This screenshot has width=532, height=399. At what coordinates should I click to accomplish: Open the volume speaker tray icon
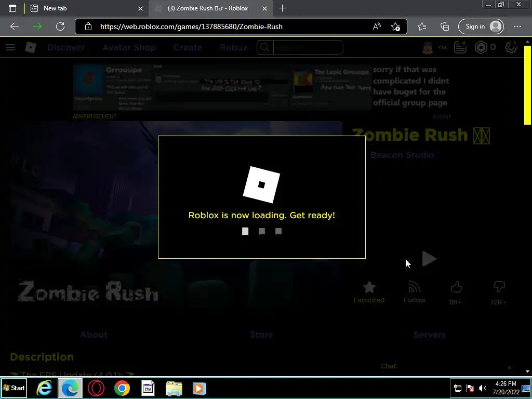[483, 388]
